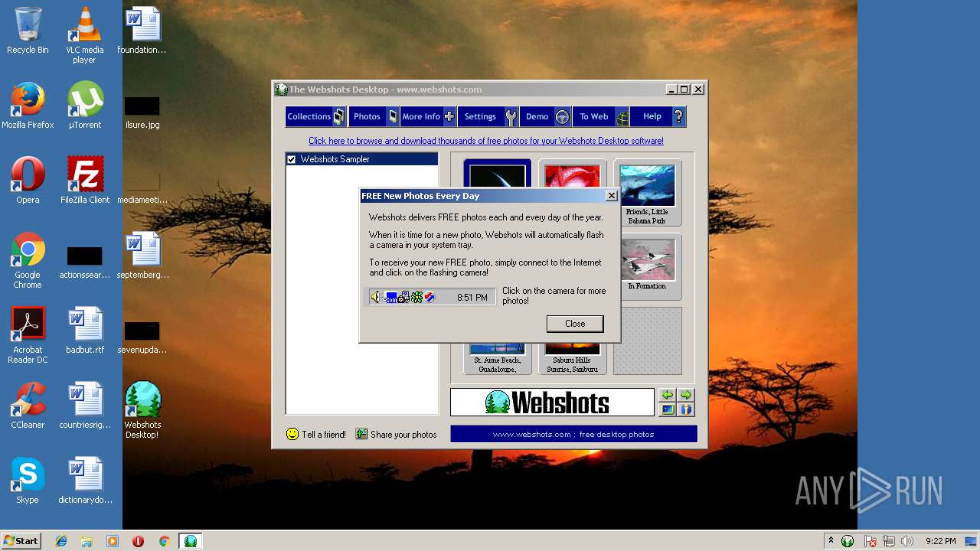
Task: Click the Opera icon in the taskbar
Action: pyautogui.click(x=138, y=541)
